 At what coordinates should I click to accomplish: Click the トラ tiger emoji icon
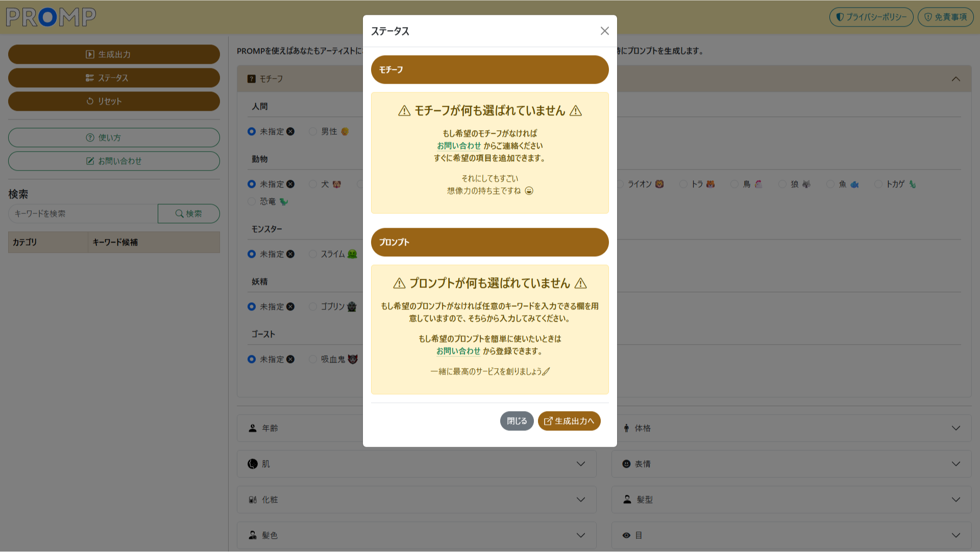(x=710, y=184)
